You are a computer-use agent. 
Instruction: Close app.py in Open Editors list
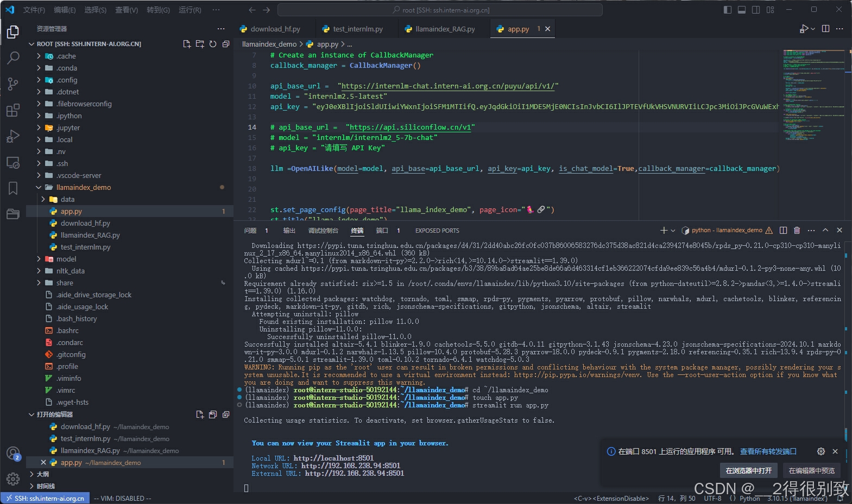(x=43, y=462)
